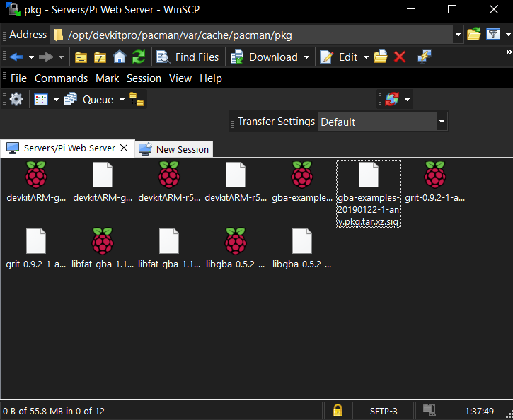Screen dimensions: 513x420
Task: Open the filter icon dropdown arrow
Action: (x=508, y=35)
